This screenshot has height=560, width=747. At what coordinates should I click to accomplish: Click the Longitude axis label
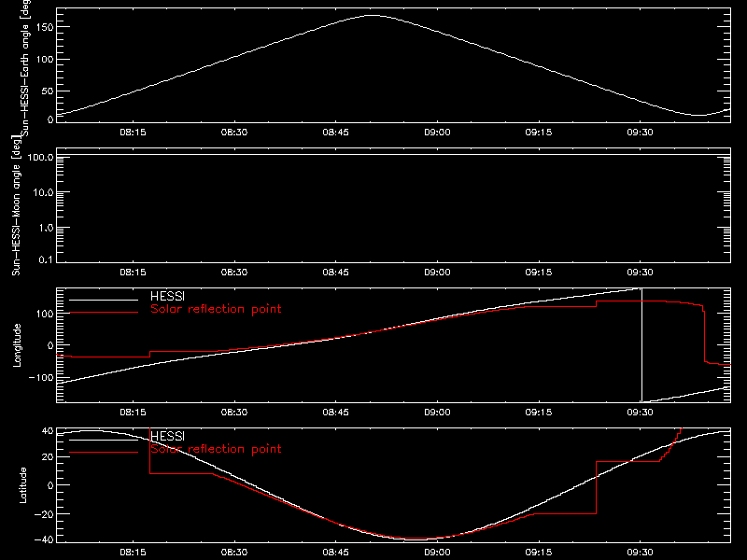pyautogui.click(x=17, y=345)
